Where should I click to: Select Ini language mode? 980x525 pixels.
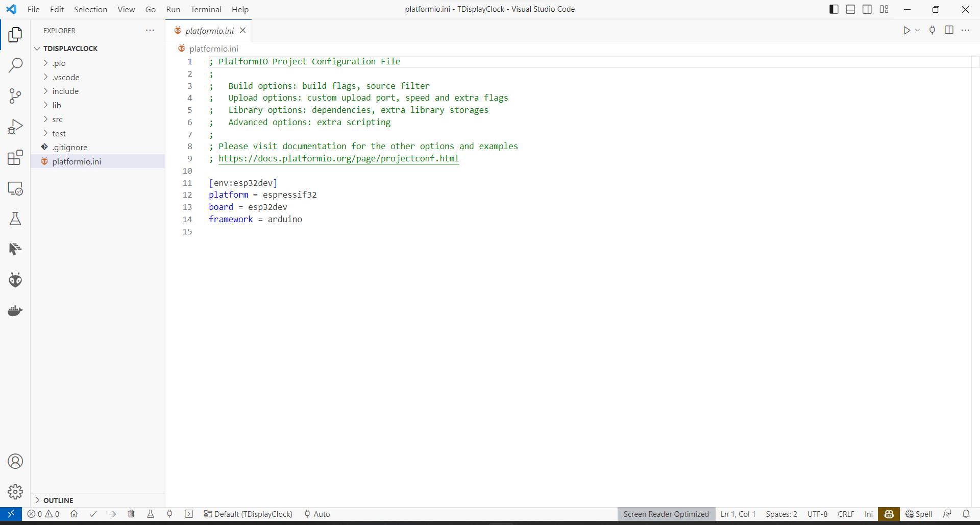(x=869, y=514)
